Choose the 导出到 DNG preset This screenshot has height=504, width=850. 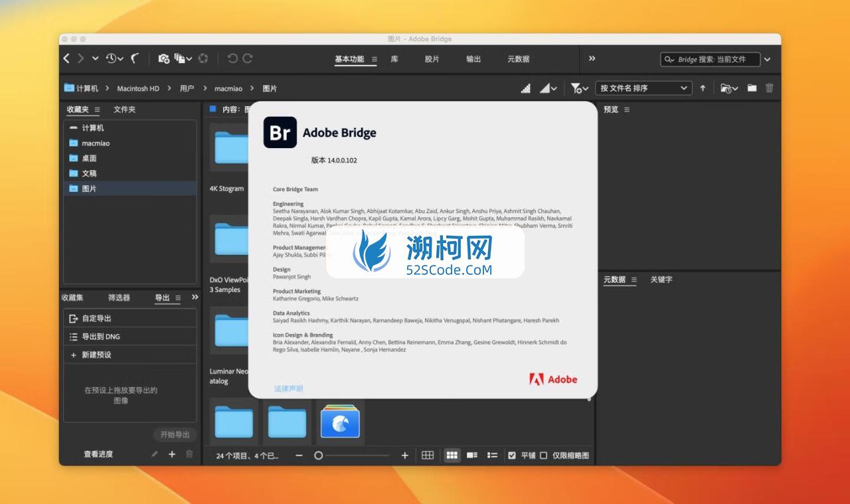click(130, 337)
